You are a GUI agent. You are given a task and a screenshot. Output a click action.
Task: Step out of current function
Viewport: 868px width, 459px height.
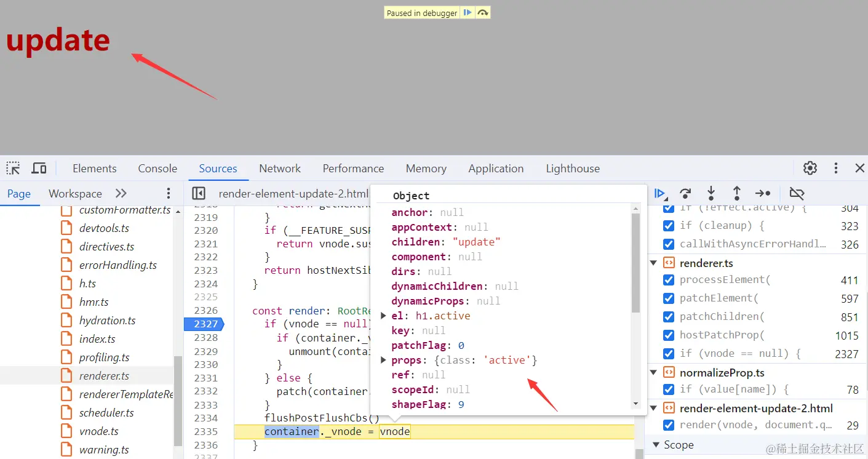click(x=737, y=193)
